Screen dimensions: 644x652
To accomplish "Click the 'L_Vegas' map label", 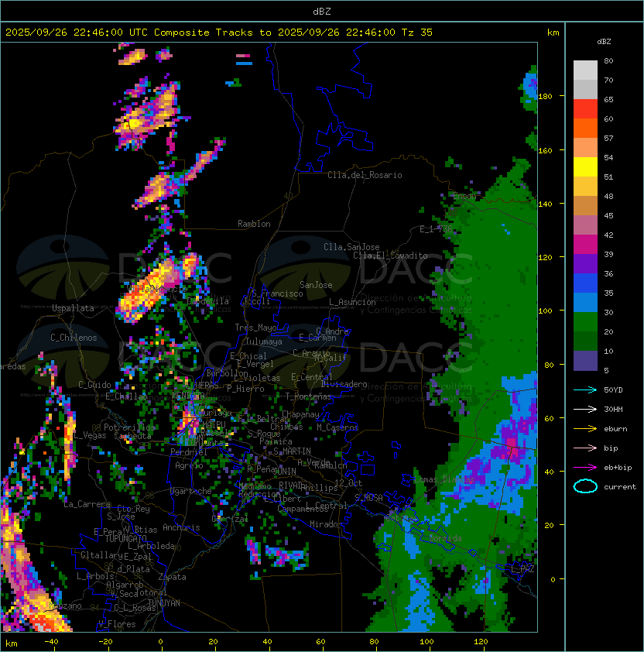I will point(89,435).
